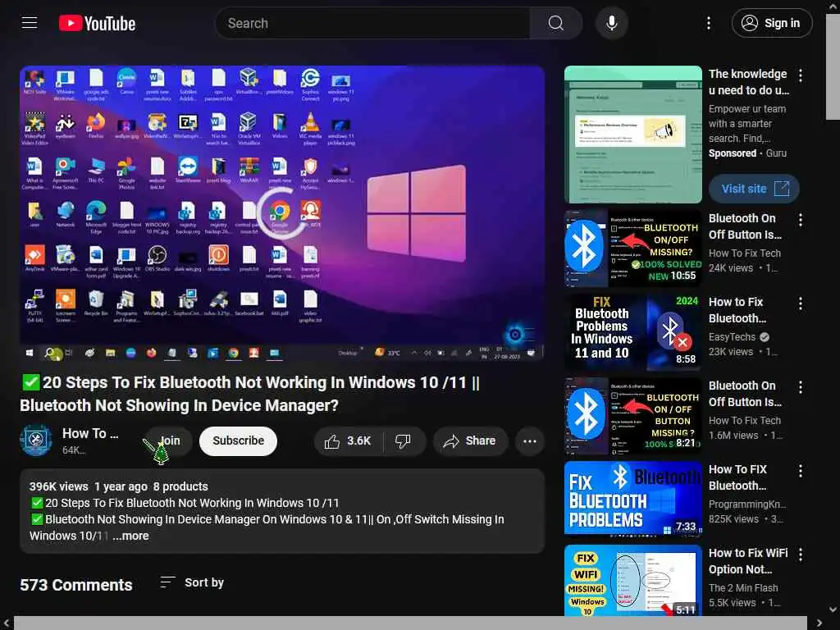Dislike the video
840x630 pixels.
[404, 441]
